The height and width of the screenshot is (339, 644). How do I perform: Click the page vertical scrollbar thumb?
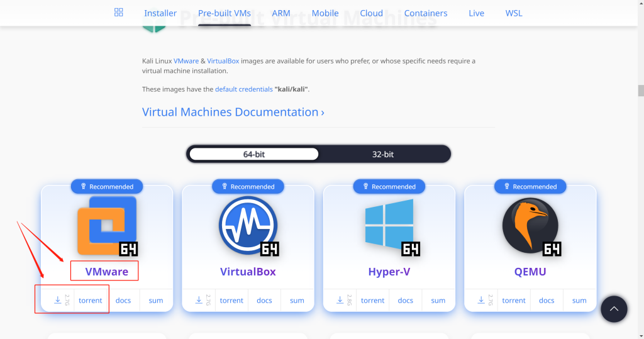[x=641, y=91]
